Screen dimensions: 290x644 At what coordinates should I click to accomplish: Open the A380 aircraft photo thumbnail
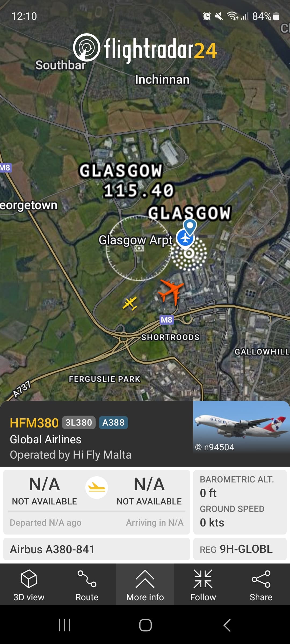pos(242,427)
